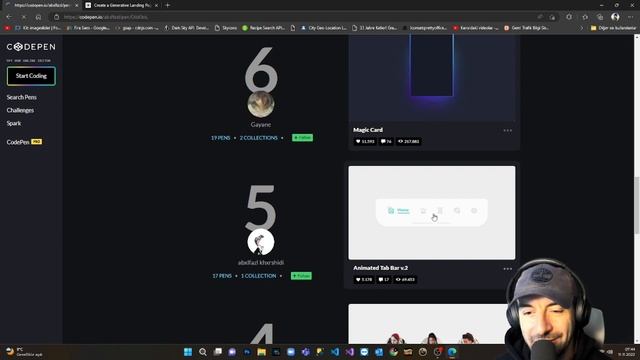Click the browser home button

pos(38,17)
